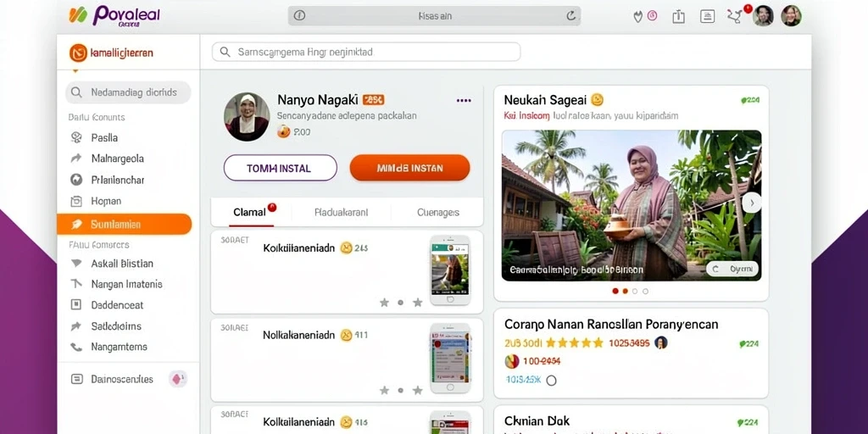Click the Nangan Imatenis icon

point(76,284)
